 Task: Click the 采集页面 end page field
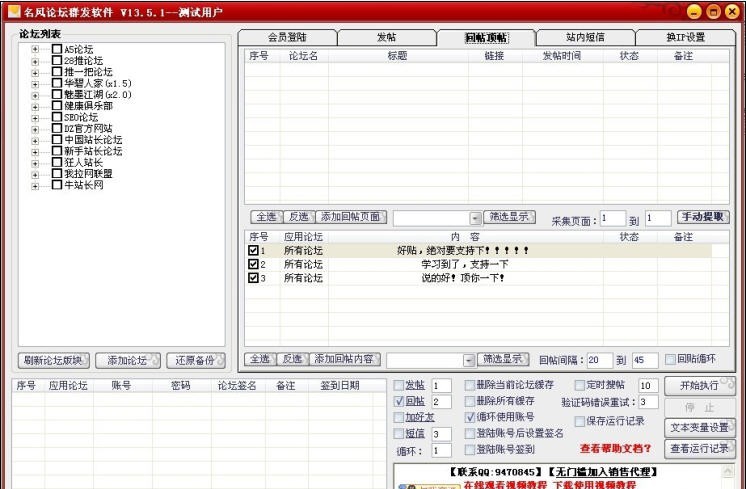(x=658, y=218)
